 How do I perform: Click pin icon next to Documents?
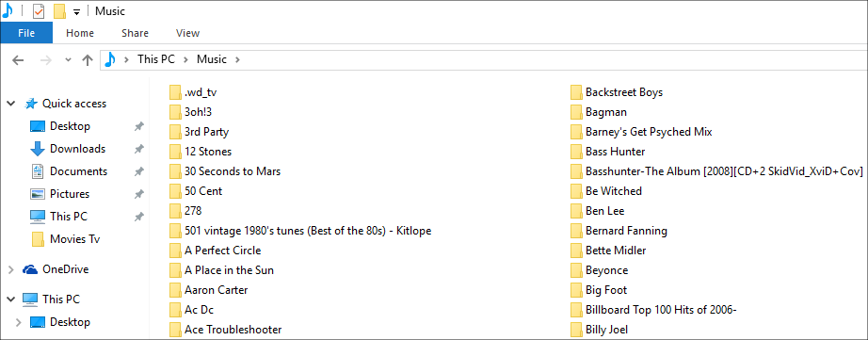click(139, 171)
